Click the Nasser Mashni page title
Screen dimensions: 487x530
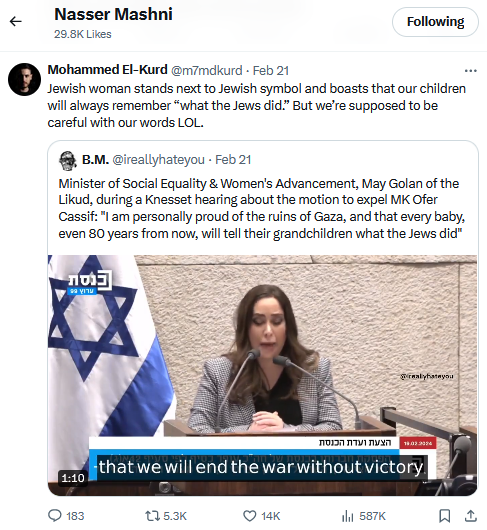(113, 15)
